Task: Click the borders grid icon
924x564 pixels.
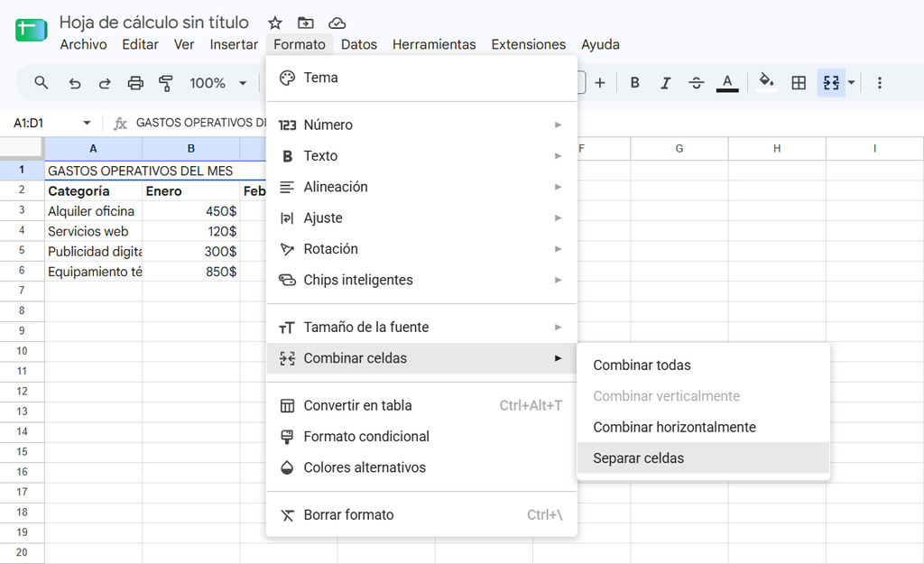Action: point(799,83)
